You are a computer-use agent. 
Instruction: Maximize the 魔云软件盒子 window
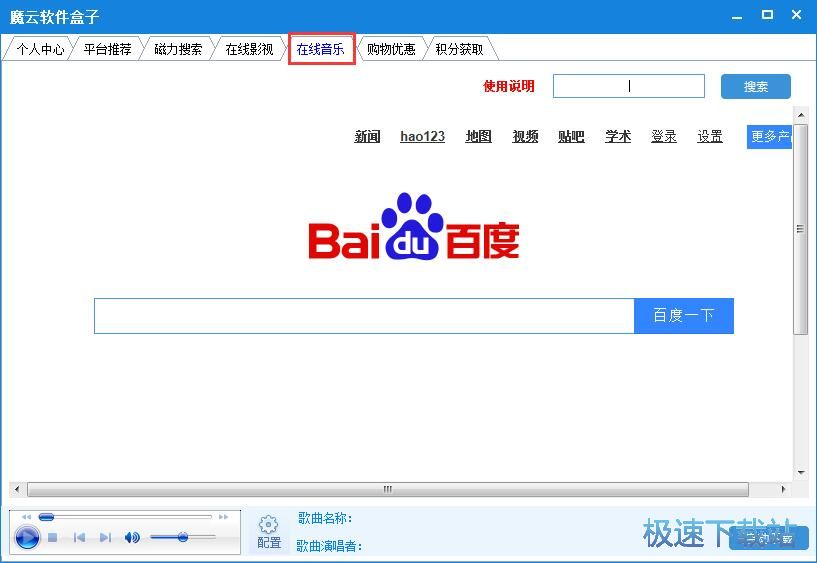767,15
